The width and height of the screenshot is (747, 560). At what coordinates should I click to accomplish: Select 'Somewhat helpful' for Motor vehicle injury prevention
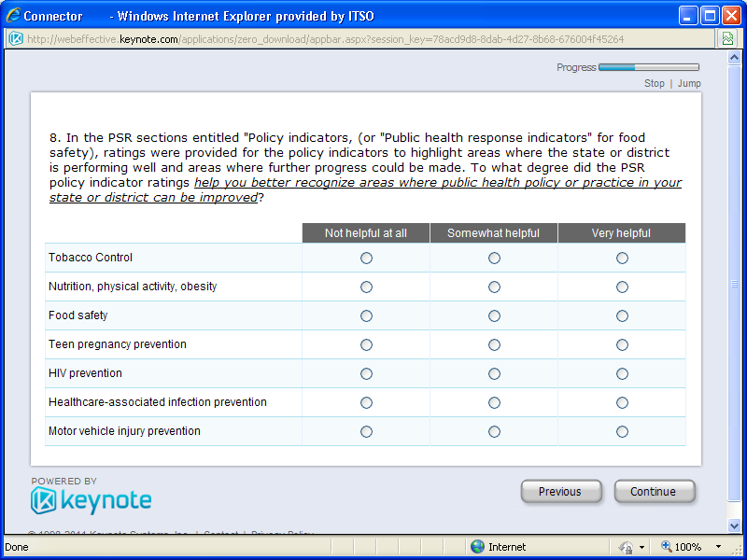click(x=495, y=431)
